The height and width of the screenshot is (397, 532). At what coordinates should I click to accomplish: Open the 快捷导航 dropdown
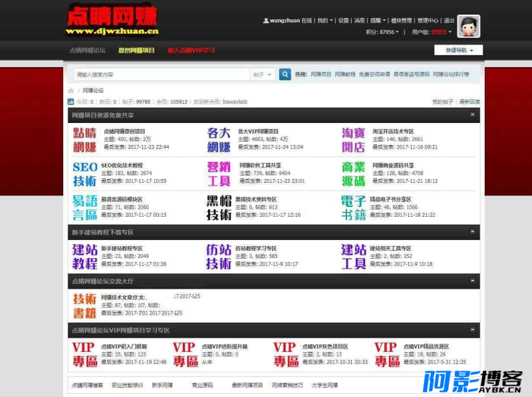coord(458,51)
